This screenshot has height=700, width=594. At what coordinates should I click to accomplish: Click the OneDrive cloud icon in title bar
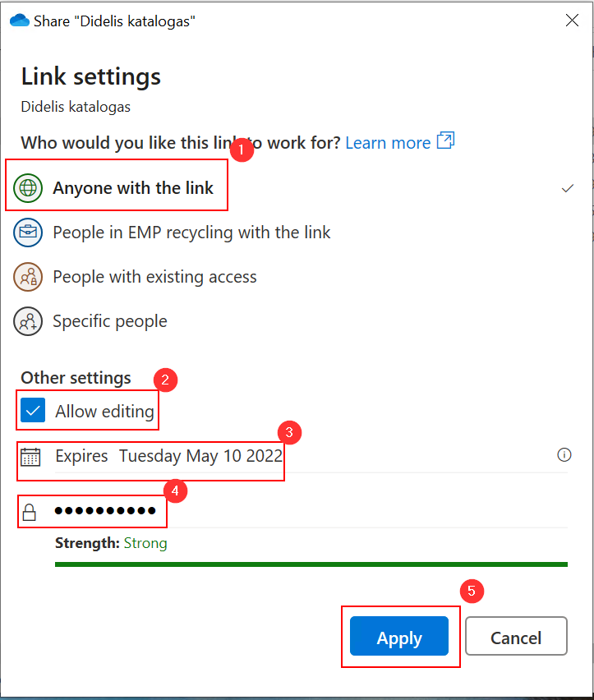point(19,21)
